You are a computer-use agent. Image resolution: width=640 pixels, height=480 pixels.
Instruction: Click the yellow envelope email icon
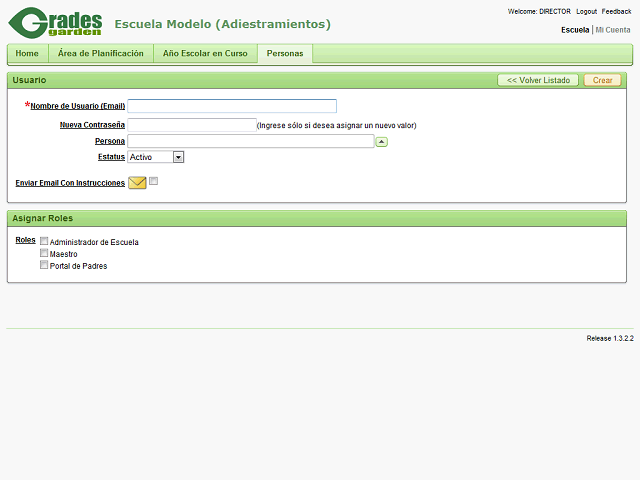pyautogui.click(x=137, y=182)
